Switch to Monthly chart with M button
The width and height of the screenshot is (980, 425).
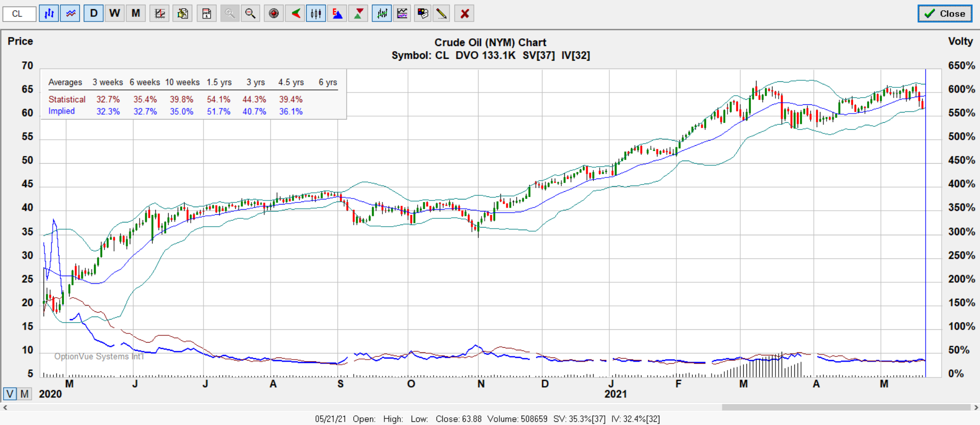pyautogui.click(x=135, y=14)
